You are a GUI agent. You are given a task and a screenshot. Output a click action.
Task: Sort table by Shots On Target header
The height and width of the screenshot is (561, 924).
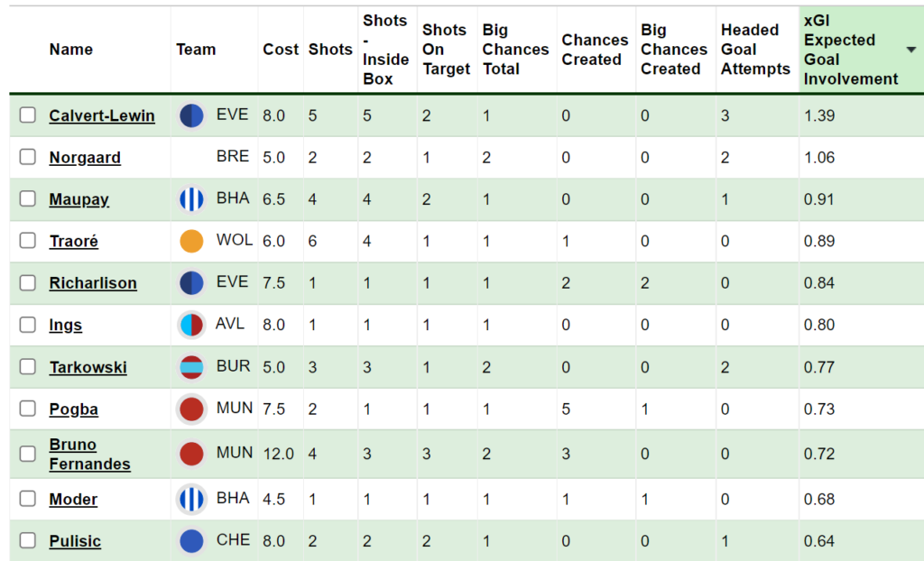pos(446,50)
